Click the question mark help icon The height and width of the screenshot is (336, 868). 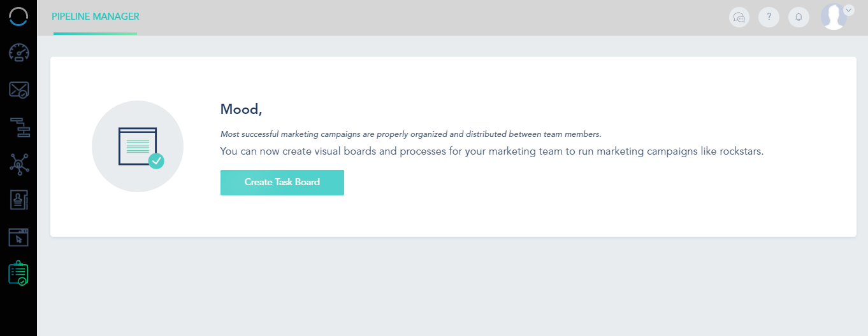pos(769,17)
